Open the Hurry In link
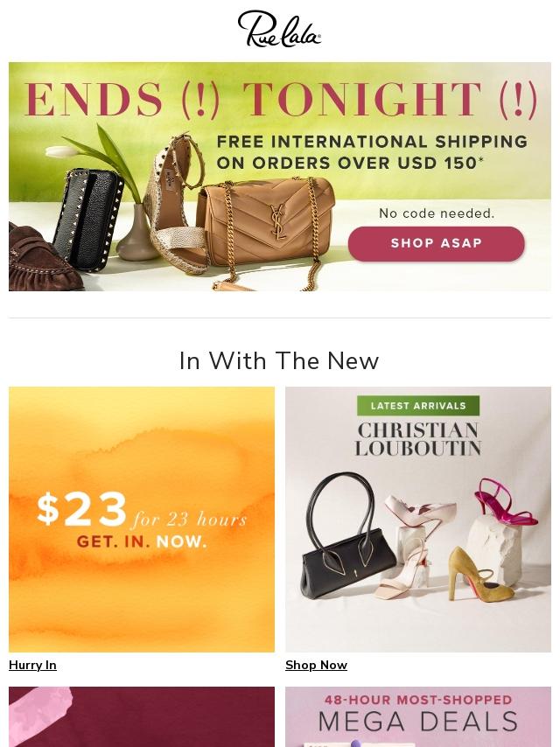Screen dimensions: 560x747 coord(32,665)
